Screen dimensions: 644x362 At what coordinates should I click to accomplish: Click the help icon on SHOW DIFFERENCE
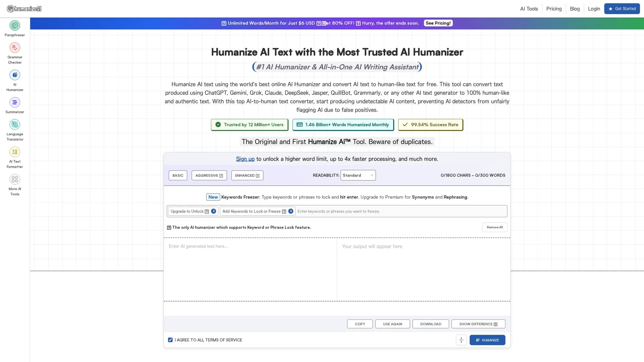(x=496, y=324)
